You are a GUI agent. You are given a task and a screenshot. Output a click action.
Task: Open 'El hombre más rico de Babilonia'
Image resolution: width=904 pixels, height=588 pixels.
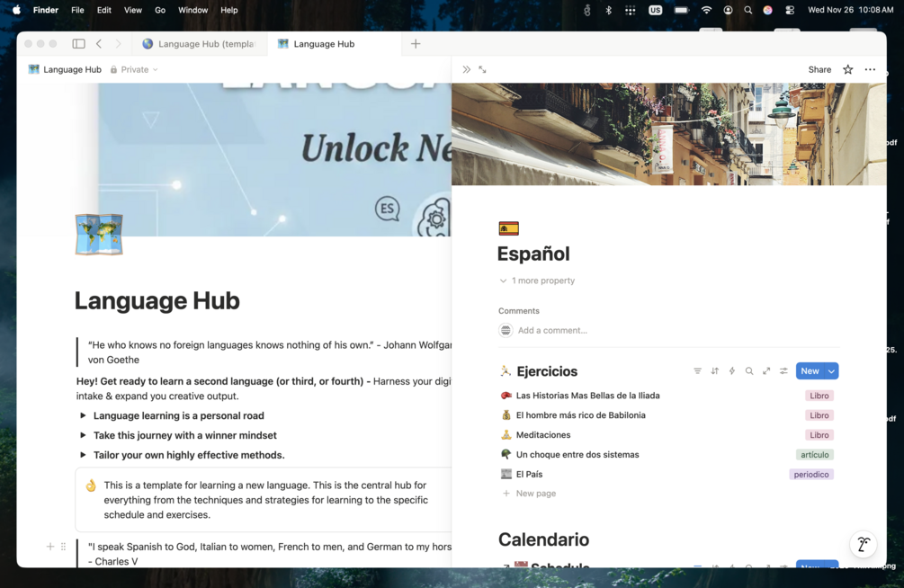click(580, 415)
